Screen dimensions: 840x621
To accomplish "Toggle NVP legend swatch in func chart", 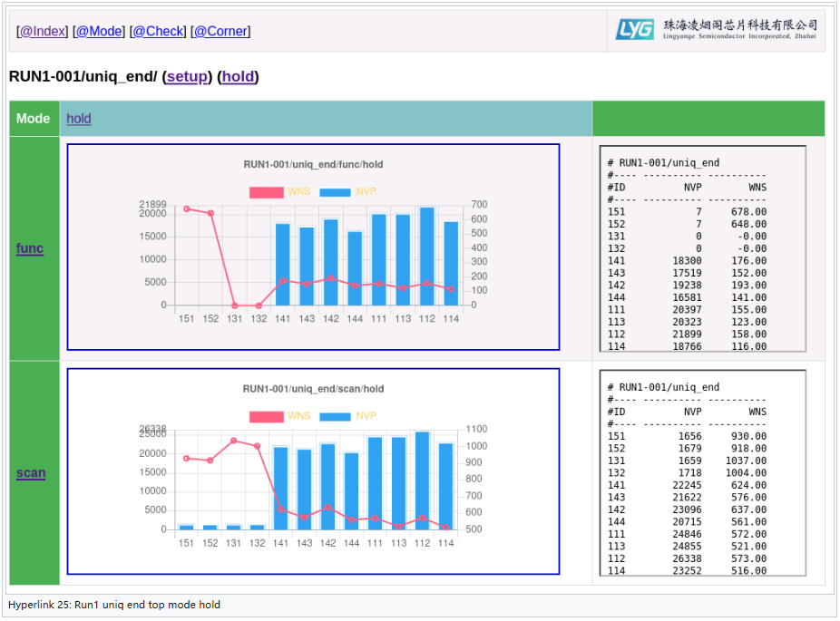I will (x=334, y=192).
